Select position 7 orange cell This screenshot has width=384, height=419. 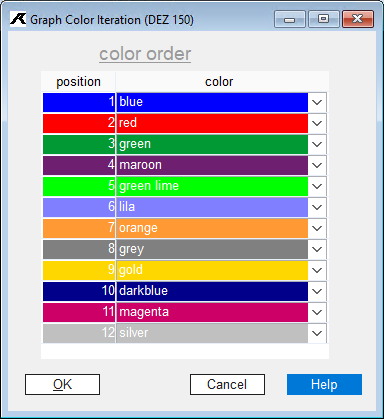click(79, 228)
